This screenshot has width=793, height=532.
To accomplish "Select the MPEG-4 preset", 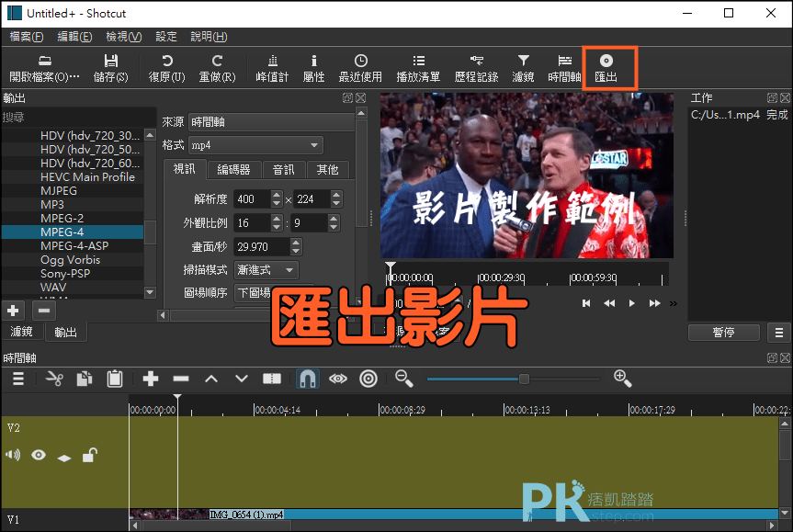I will click(73, 232).
